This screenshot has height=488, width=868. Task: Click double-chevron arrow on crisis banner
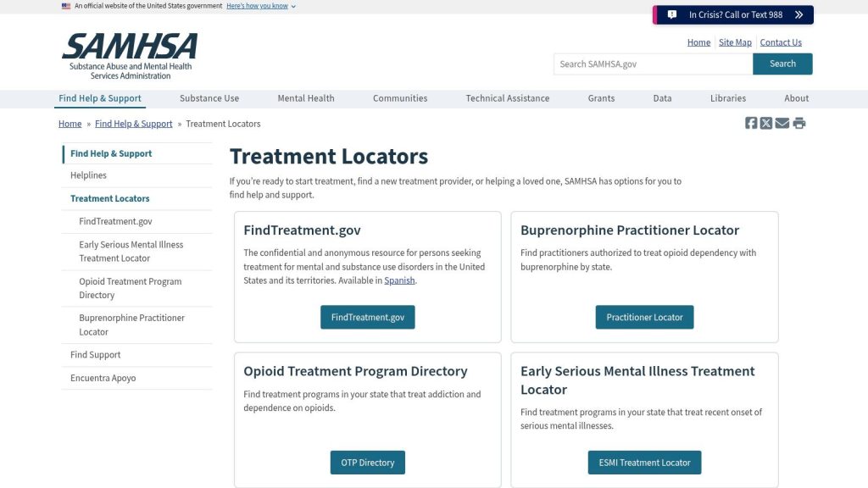798,15
